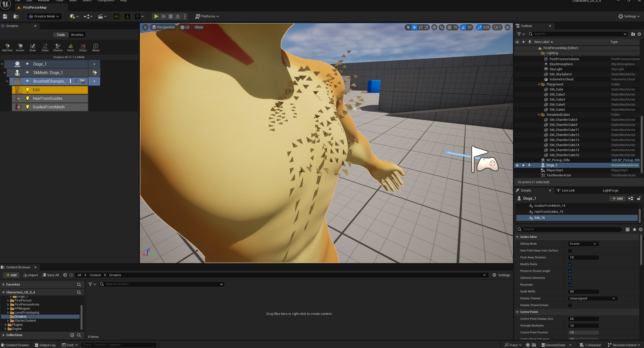Collapse the SimulatedCubes folder
The width and height of the screenshot is (644, 348).
pyautogui.click(x=539, y=115)
